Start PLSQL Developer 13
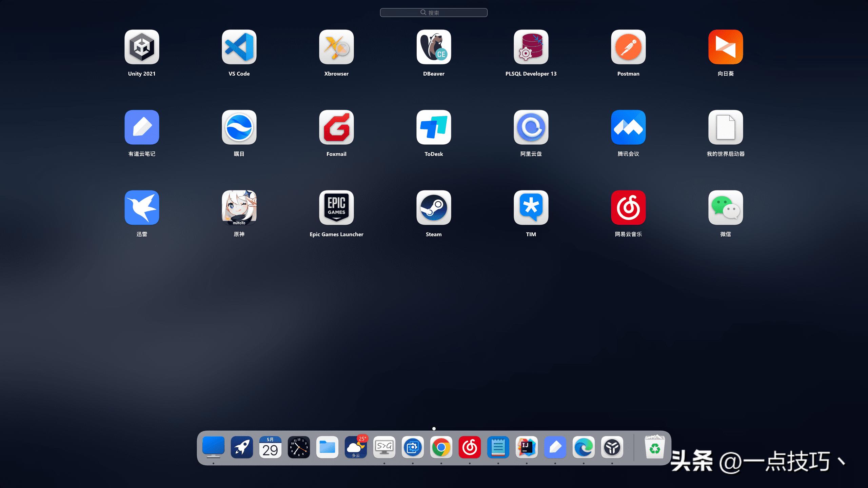 (531, 47)
